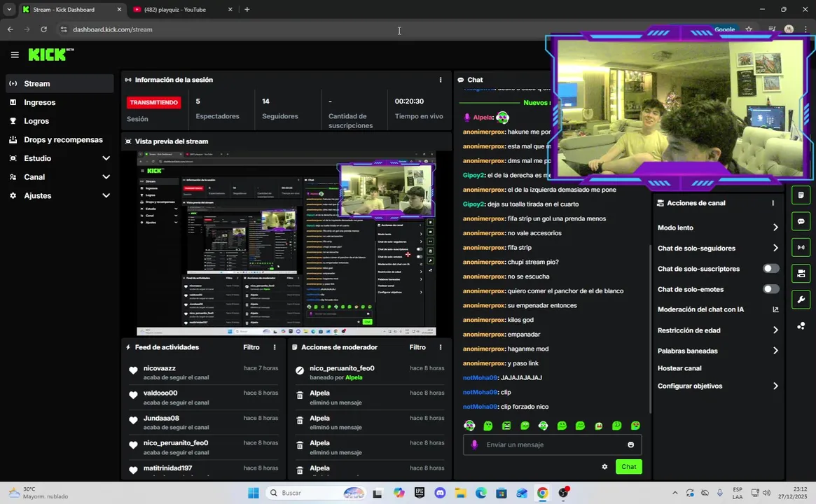Toggle Chat de solo-suscriptores switch
This screenshot has height=504, width=816.
tap(770, 268)
